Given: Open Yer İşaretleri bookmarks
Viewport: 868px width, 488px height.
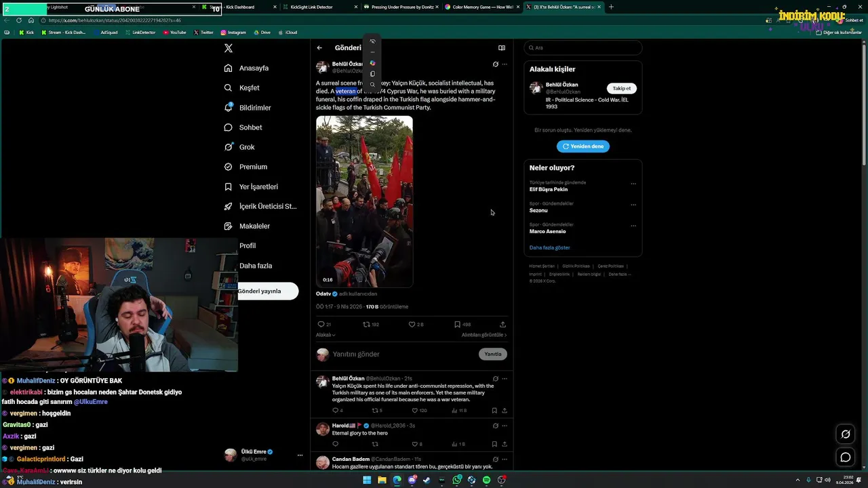Looking at the screenshot, I should (x=251, y=186).
